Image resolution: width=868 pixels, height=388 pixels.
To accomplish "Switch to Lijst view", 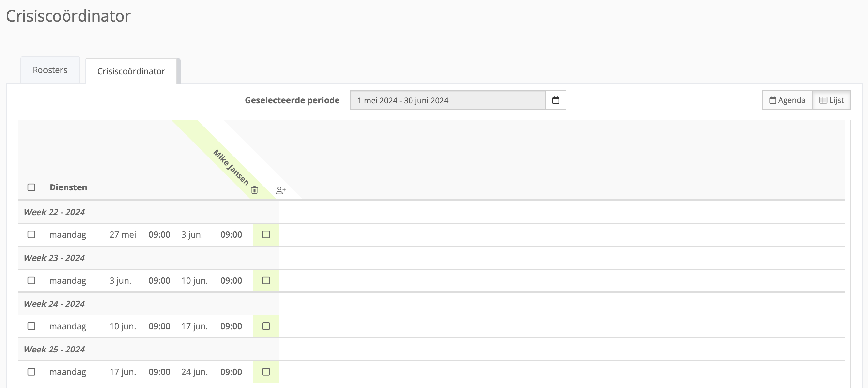I will point(831,100).
